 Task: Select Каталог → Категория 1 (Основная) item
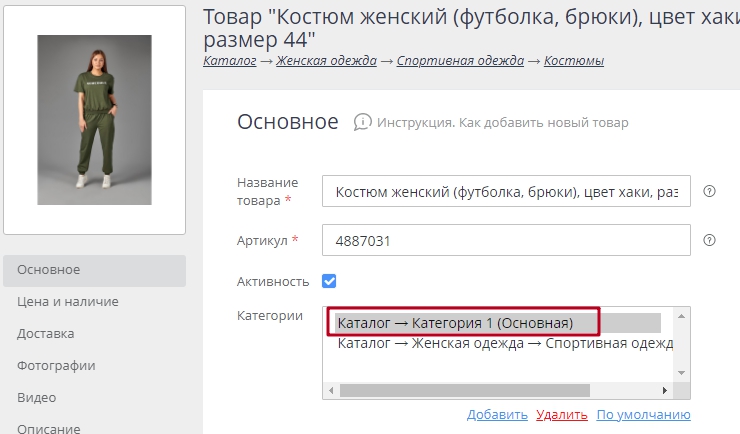coord(456,323)
